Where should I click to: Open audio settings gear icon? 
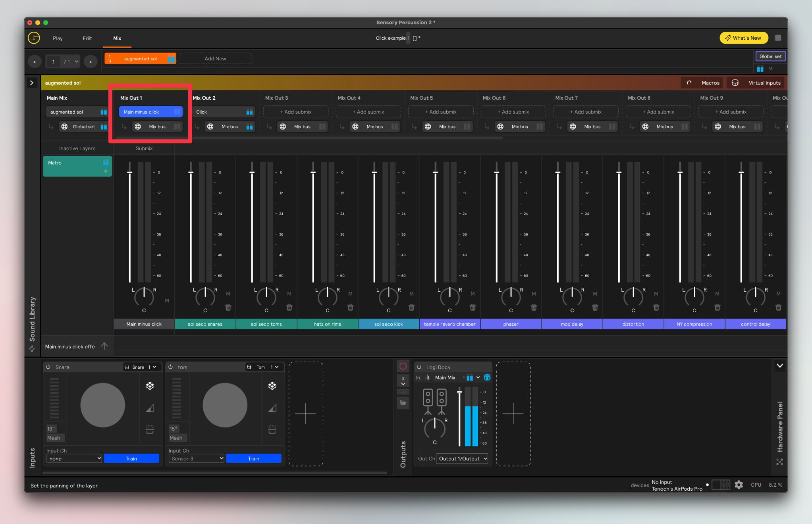coord(739,485)
